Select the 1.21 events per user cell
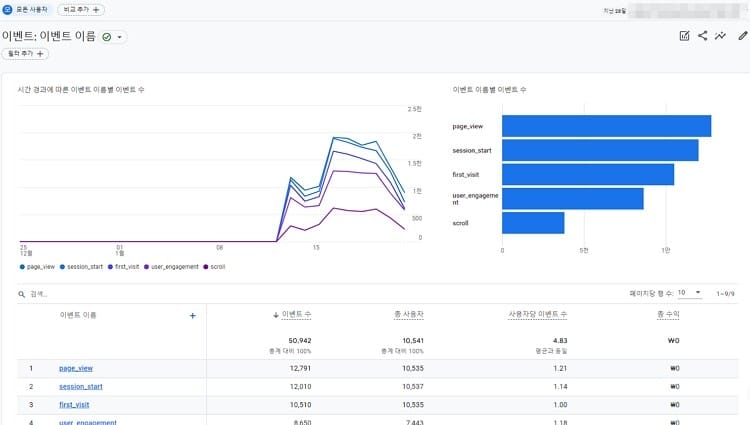Screen dimensions: 750x425 tap(560, 368)
